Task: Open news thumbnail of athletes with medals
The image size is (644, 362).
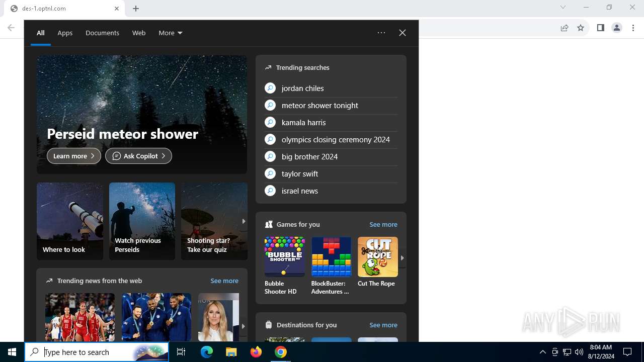Action: [x=156, y=317]
